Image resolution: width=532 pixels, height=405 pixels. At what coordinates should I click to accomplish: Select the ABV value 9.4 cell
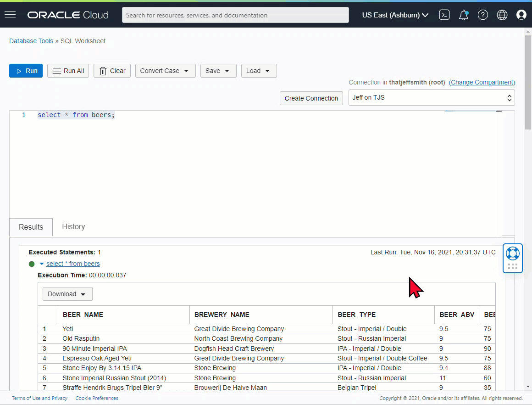click(x=457, y=368)
